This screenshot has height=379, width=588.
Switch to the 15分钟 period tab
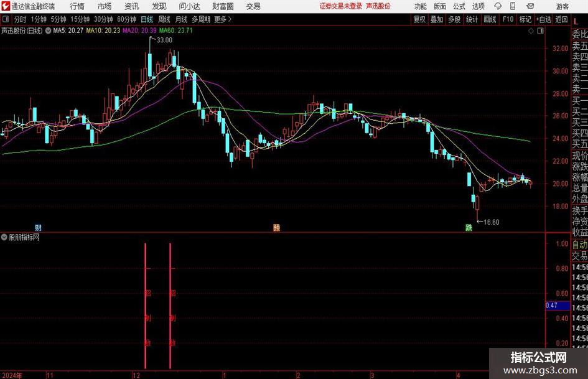tap(80, 19)
